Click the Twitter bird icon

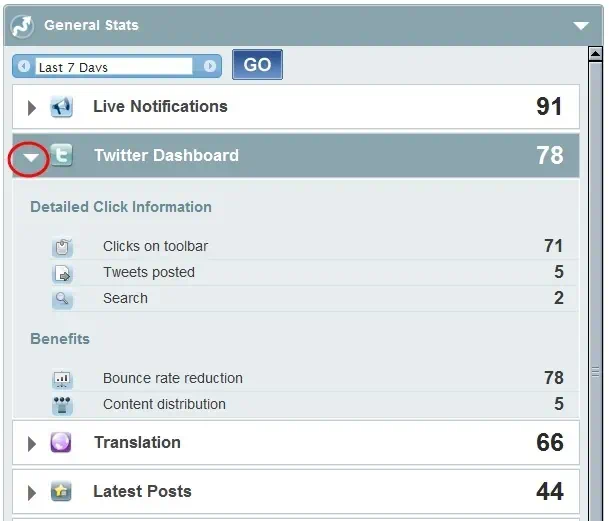62,155
